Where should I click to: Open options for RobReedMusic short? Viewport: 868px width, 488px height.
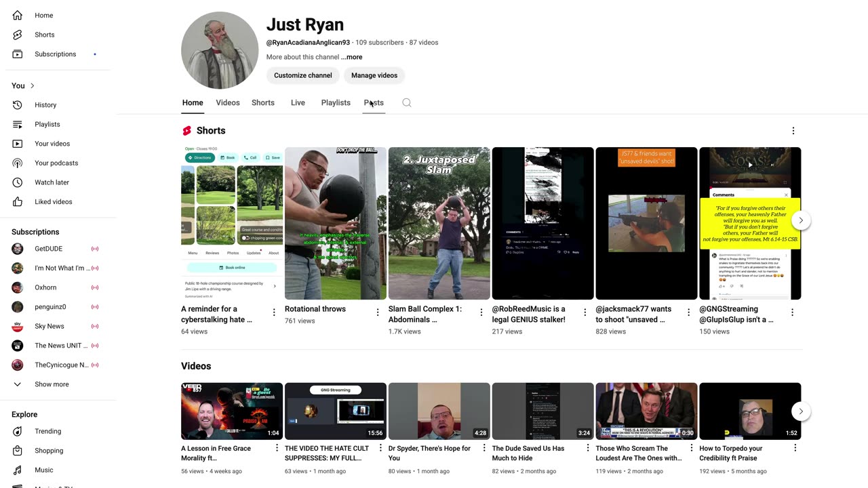point(585,312)
